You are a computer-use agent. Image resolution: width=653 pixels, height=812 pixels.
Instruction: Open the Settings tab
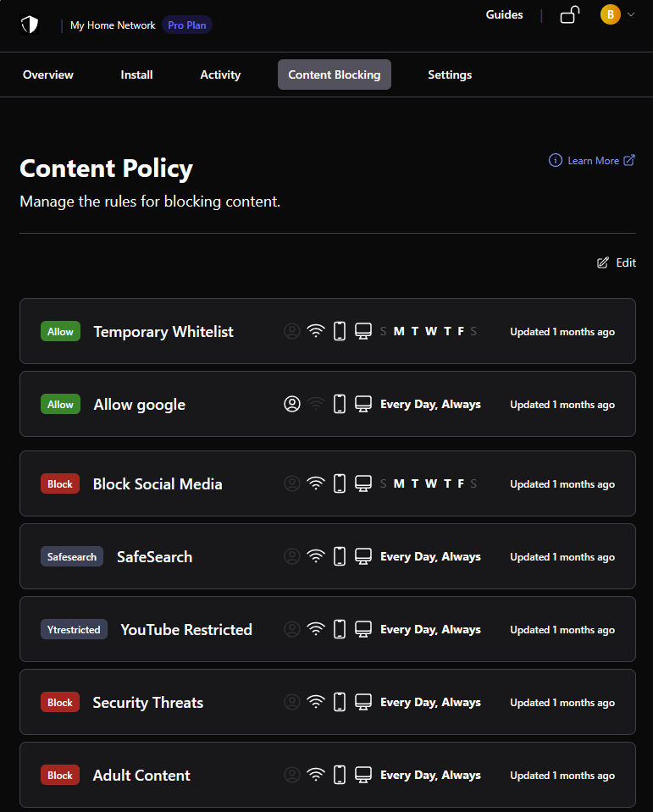[450, 75]
